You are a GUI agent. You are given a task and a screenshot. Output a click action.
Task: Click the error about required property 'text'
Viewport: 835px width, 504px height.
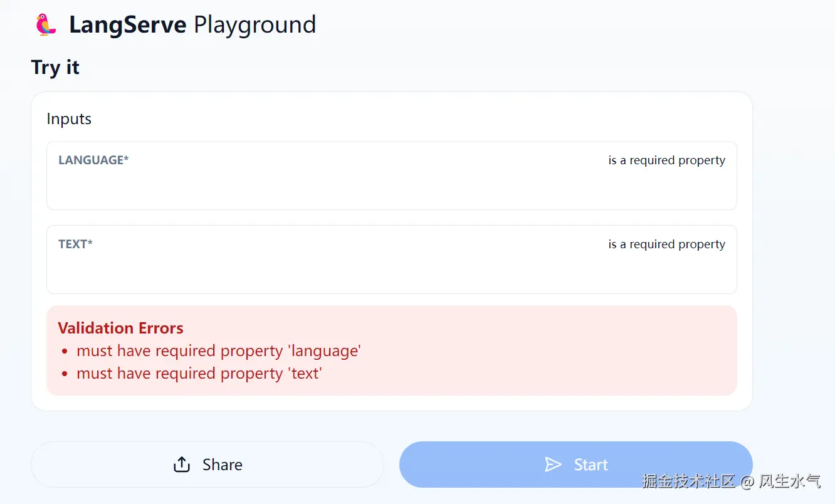point(199,374)
